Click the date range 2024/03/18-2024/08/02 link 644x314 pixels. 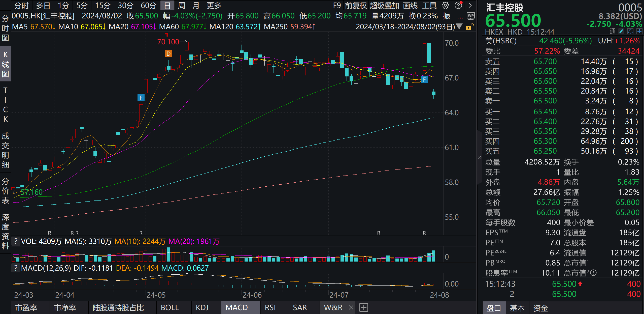click(405, 27)
